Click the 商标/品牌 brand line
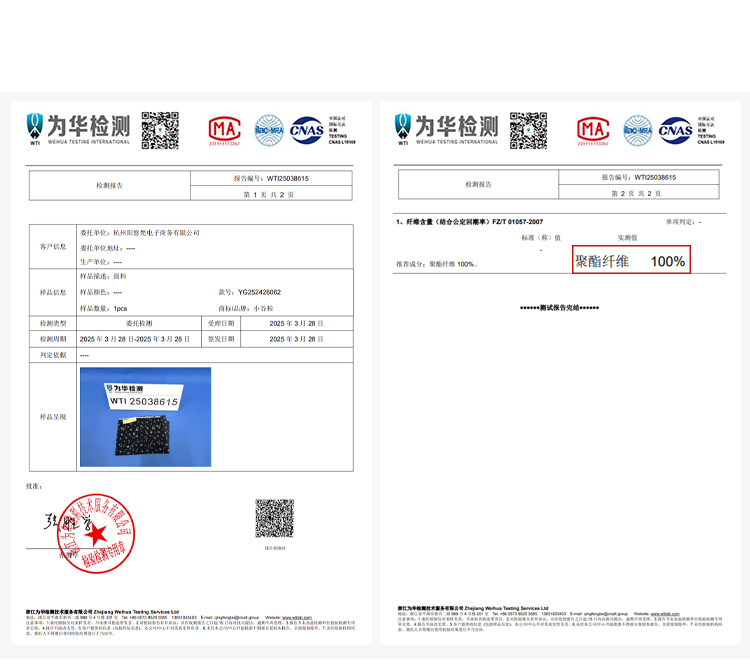750x664 pixels. pyautogui.click(x=246, y=309)
